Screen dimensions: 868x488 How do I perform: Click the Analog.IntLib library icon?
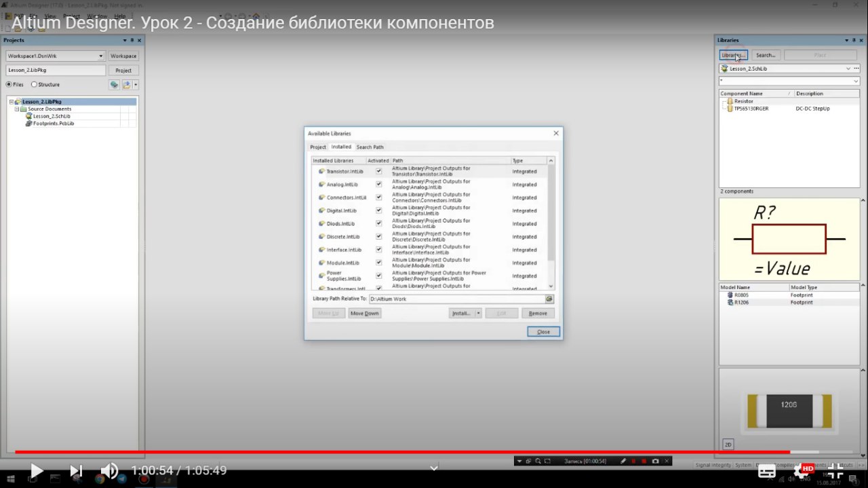pyautogui.click(x=321, y=184)
